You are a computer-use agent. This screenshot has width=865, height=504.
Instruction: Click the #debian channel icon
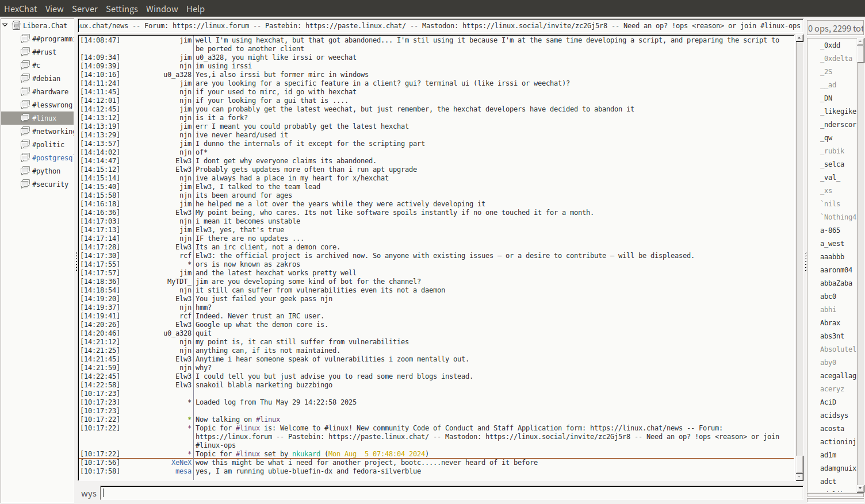(x=25, y=78)
